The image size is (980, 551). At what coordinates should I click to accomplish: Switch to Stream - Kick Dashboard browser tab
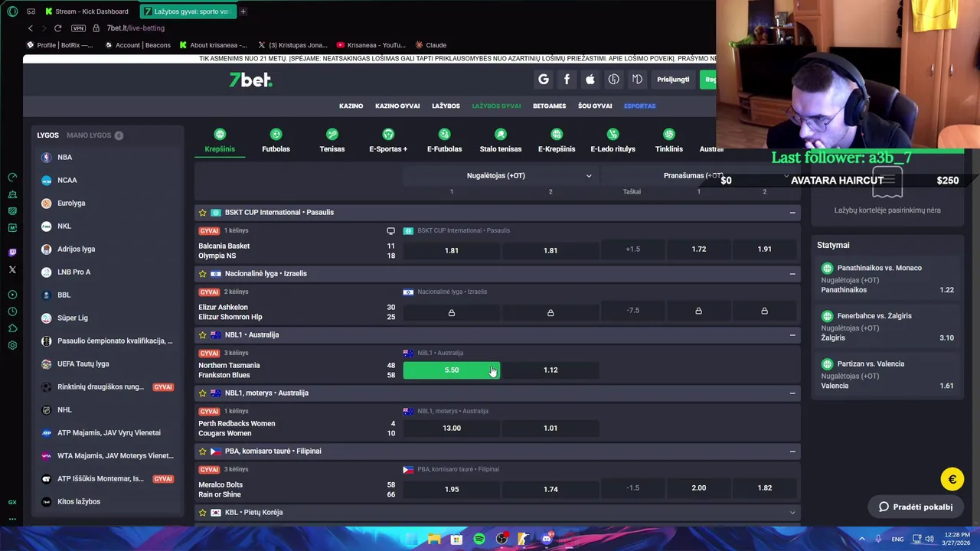click(x=86, y=11)
